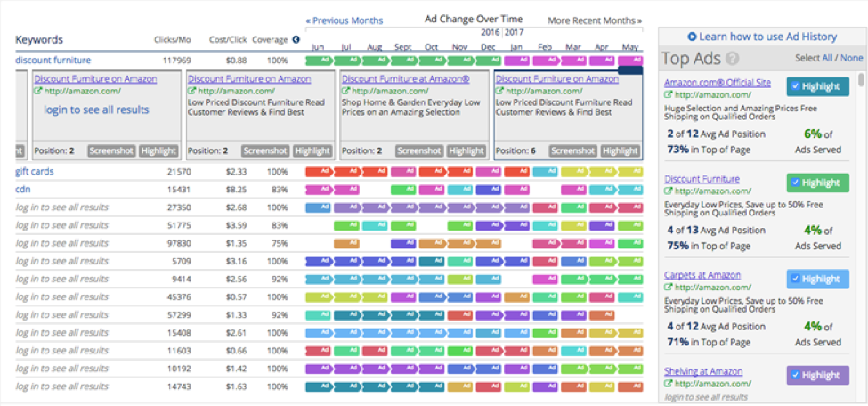Screen dimensions: 868x406
Task: Click external-link icon under Carpets at Amazon
Action: (x=669, y=288)
